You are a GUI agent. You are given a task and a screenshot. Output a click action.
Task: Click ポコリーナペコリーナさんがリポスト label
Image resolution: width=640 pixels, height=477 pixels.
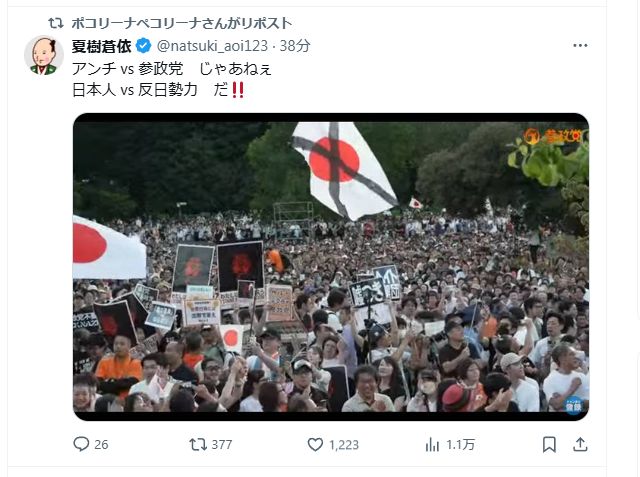(x=182, y=23)
